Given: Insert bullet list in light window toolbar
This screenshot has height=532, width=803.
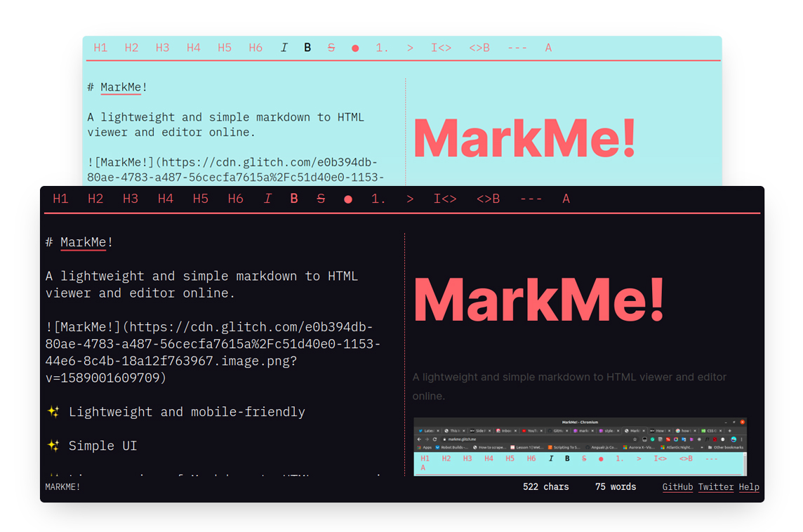Looking at the screenshot, I should [355, 48].
